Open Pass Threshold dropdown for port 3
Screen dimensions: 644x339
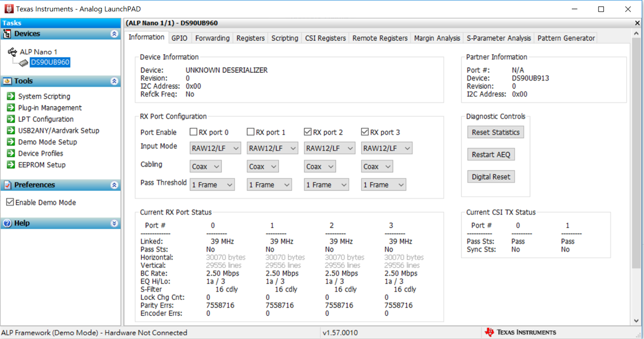(x=383, y=185)
